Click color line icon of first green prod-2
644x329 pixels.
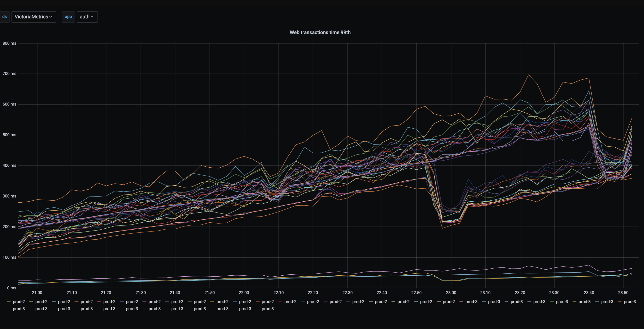click(9, 302)
